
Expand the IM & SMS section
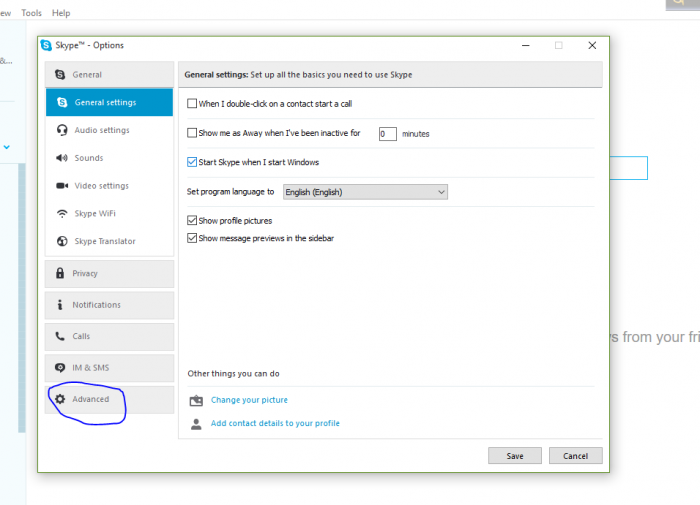(x=109, y=367)
